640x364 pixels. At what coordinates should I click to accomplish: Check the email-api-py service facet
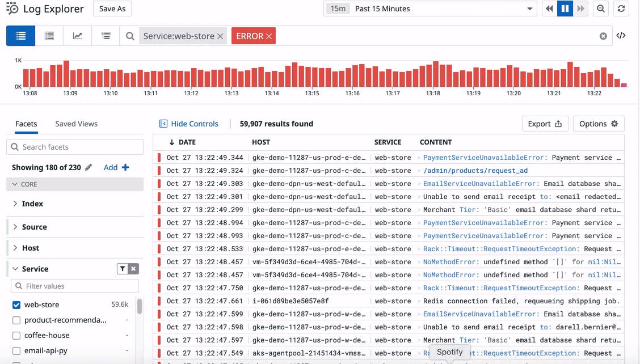click(x=15, y=350)
